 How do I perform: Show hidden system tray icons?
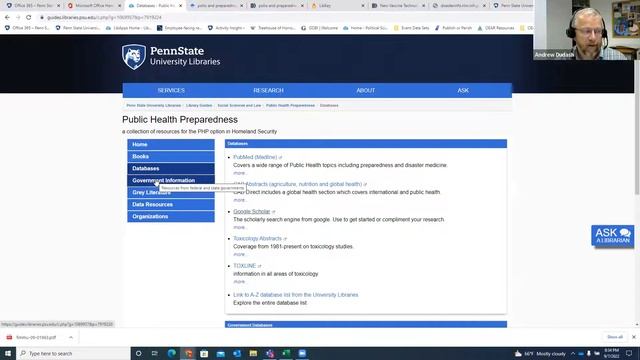573,353
